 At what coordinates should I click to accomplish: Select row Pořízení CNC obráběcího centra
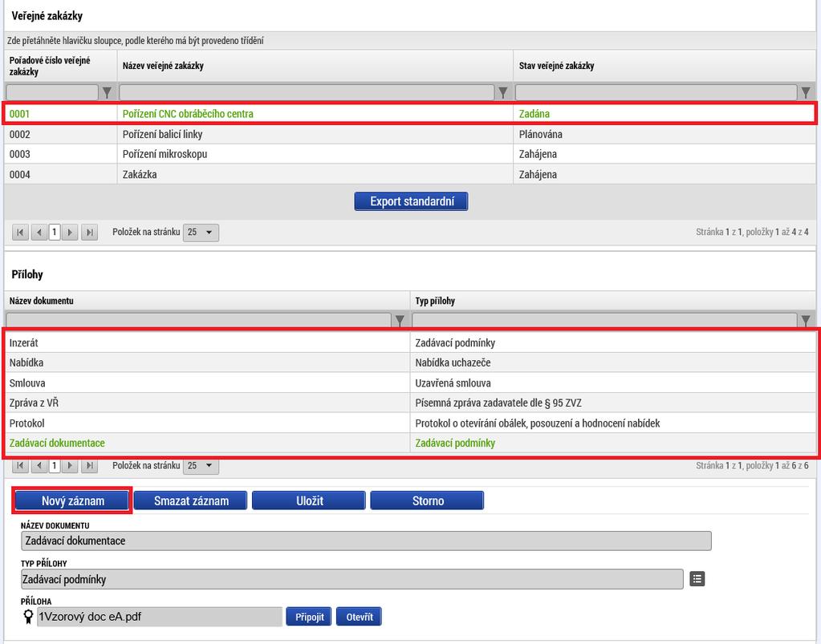[410, 114]
